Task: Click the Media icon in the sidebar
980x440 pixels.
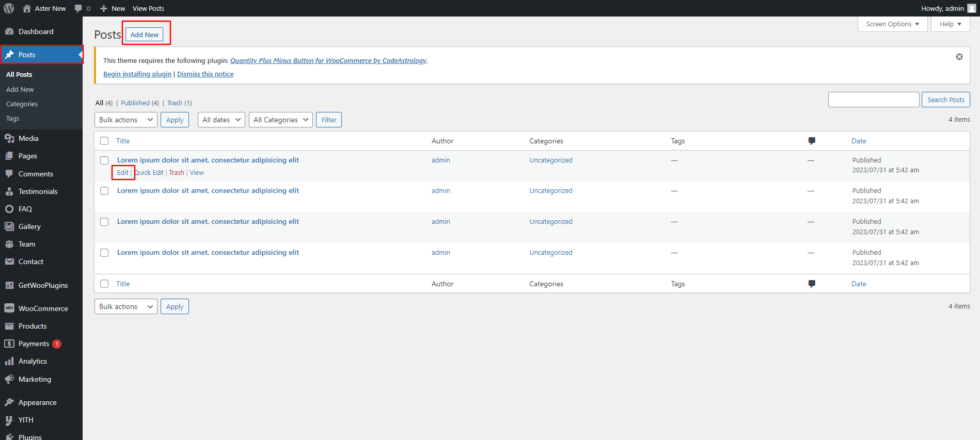Action: click(x=9, y=138)
